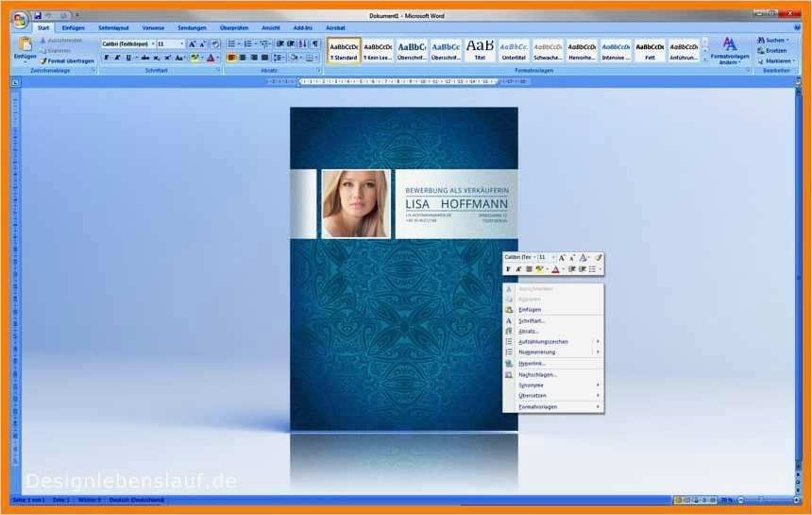Increase indent in the ribbon
812x515 pixels.
291,44
